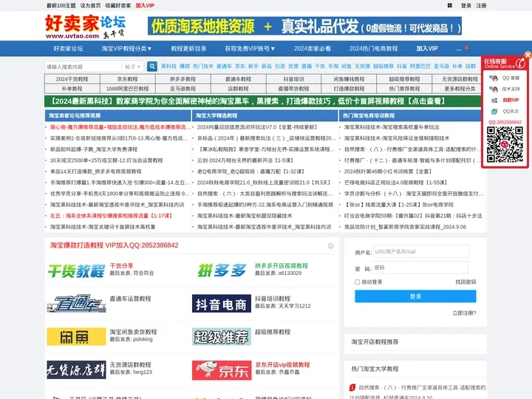Open the 直通车 forum logo
The width and height of the screenshot is (532, 399).
point(76,304)
